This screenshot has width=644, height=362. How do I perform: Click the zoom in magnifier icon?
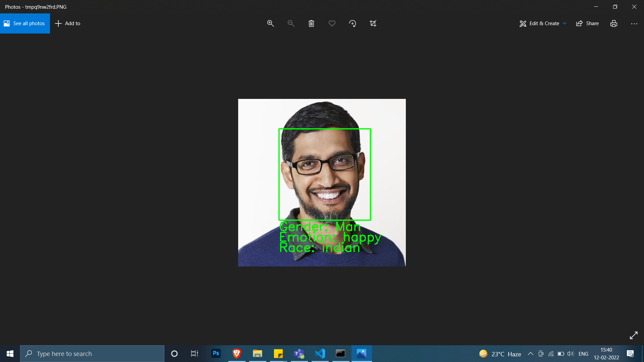tap(270, 23)
